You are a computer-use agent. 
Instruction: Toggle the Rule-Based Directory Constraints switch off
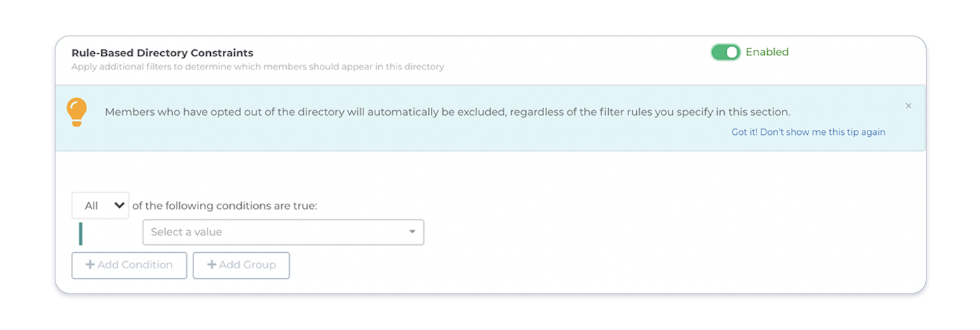(x=726, y=52)
